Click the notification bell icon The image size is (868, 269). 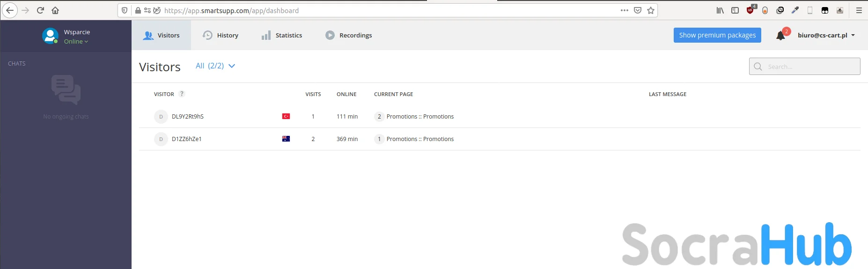coord(780,36)
